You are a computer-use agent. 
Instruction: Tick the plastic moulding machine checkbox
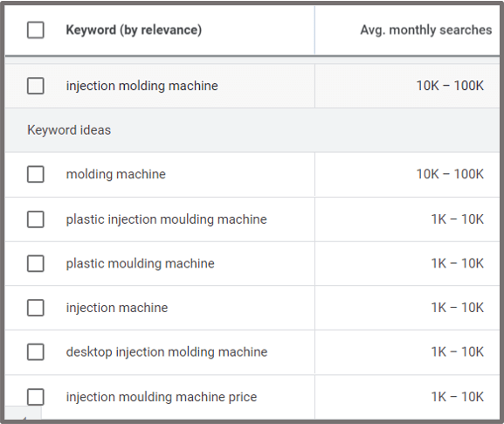pos(36,263)
